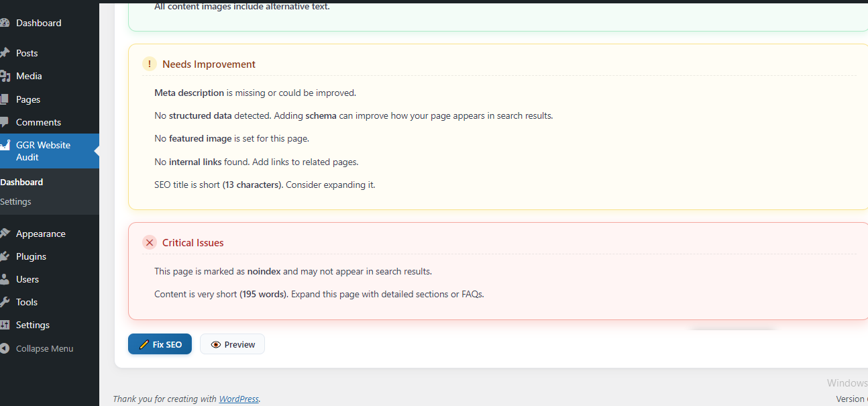Click the eye icon on the Preview button
868x406 pixels.
tap(216, 344)
